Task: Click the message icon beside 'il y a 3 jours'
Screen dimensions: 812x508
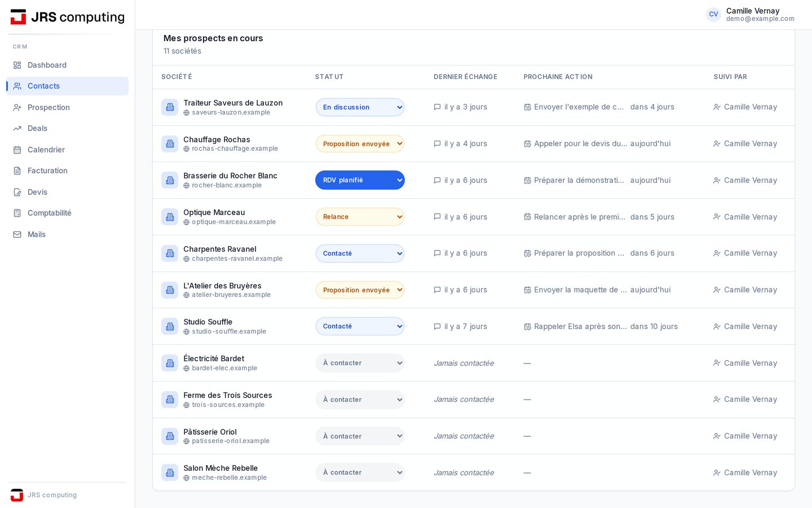Action: 437,107
